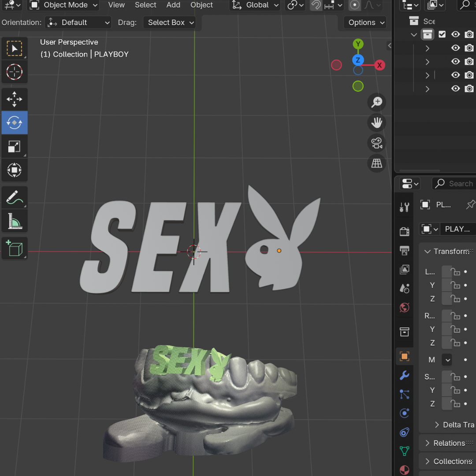Collapse the Transform panel
476x476 pixels.
427,251
